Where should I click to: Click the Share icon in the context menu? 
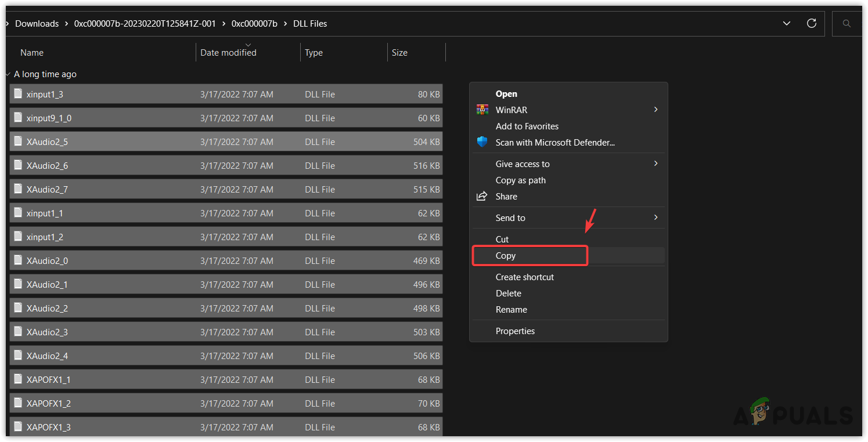click(482, 196)
